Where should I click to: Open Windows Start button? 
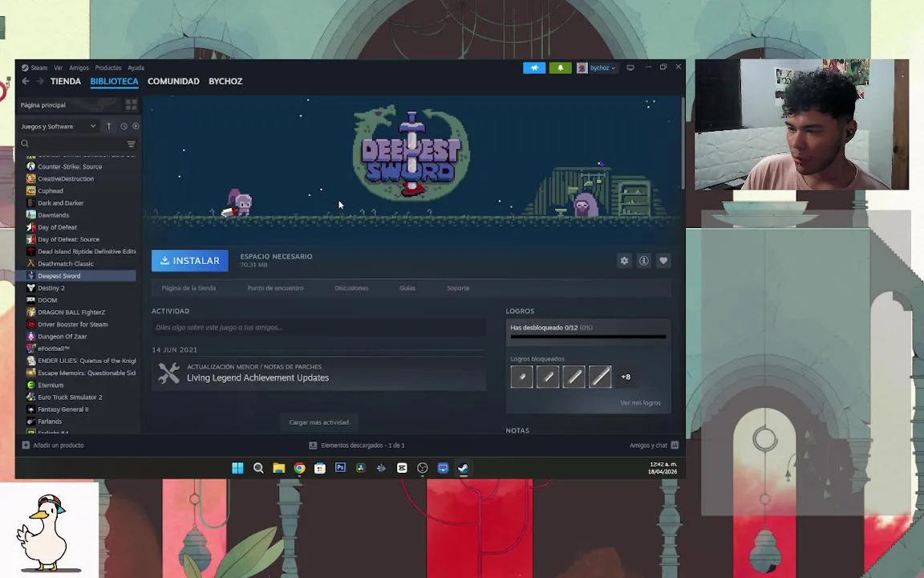(237, 468)
